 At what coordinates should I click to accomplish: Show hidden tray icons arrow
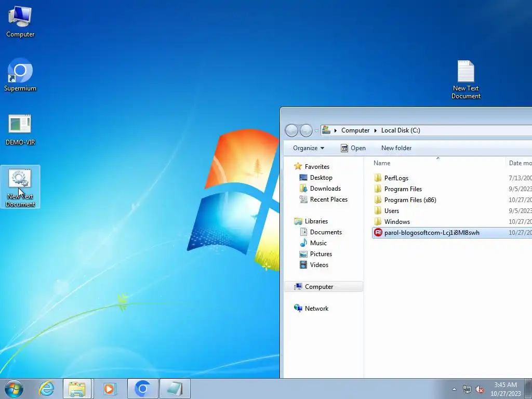click(x=454, y=389)
